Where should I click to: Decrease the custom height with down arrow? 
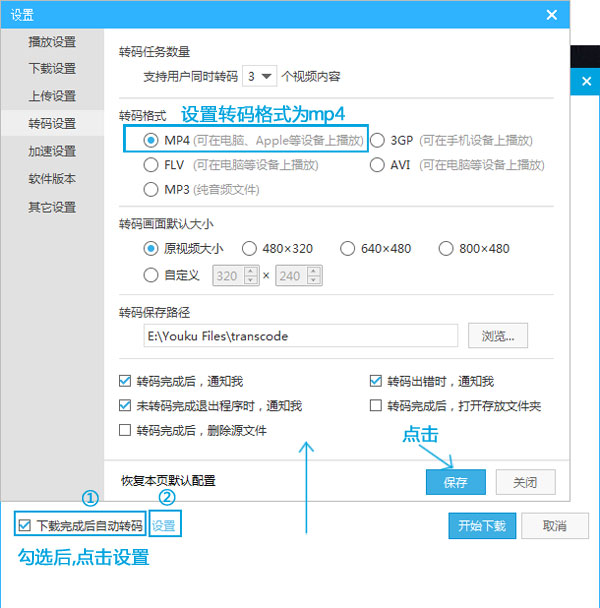[x=314, y=280]
